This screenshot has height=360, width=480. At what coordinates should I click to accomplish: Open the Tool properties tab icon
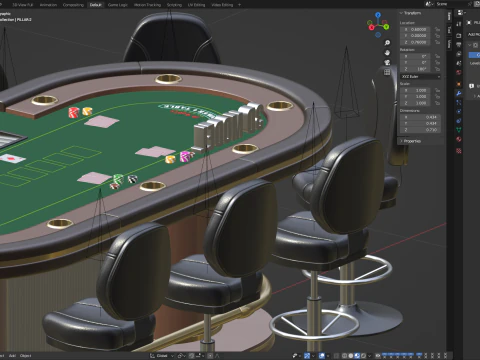coord(459,24)
